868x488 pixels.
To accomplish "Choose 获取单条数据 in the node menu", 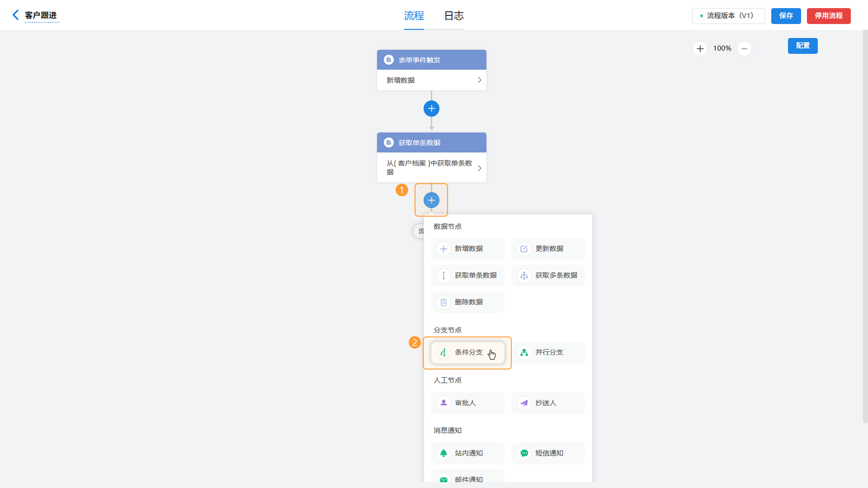I will [468, 275].
